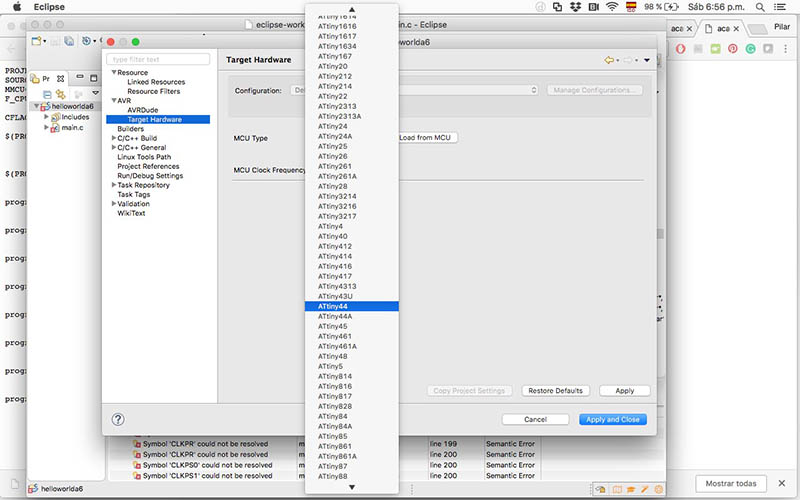Click the battery status in menu bar
Image resolution: width=800 pixels, height=500 pixels.
pyautogui.click(x=662, y=7)
